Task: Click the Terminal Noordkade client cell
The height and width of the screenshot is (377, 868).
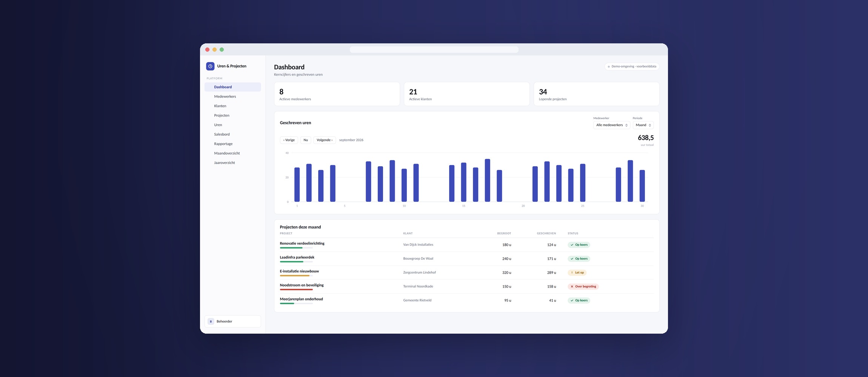Action: [x=418, y=287]
